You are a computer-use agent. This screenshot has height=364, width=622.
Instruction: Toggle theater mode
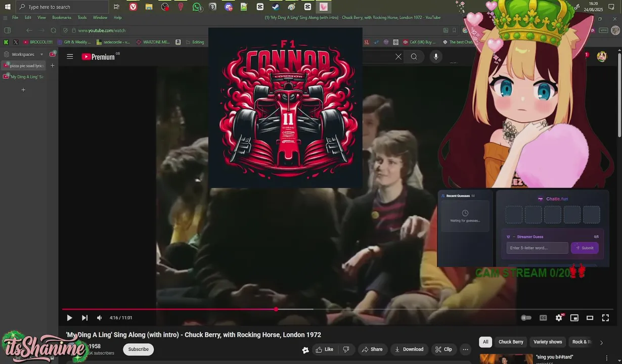590,318
